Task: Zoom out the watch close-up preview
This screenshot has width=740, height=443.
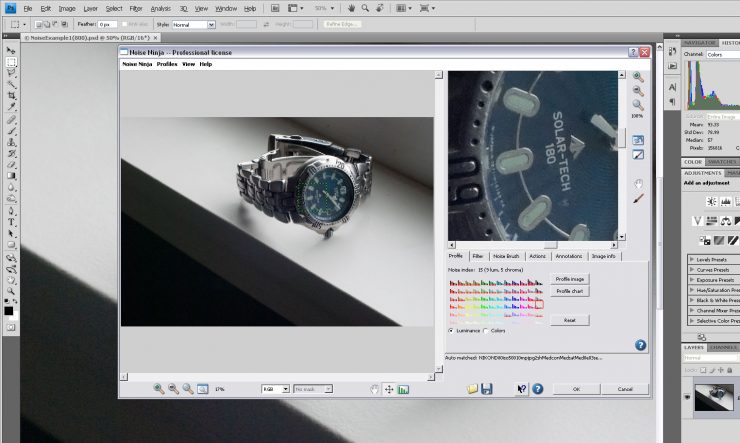Action: pos(638,91)
